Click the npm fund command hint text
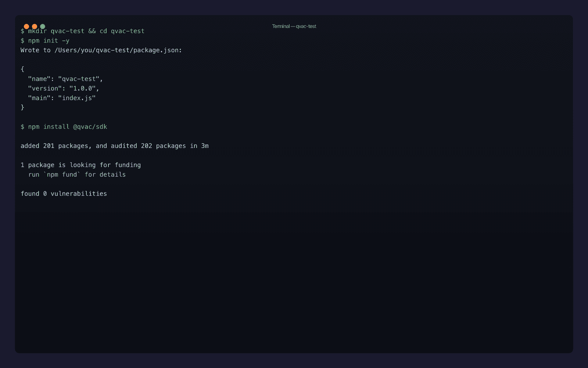 click(x=62, y=174)
